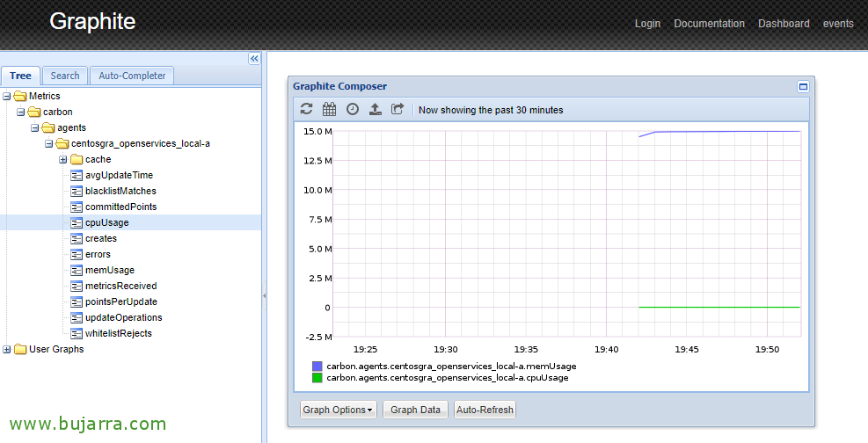Click the panel splitter collapse handle
The width and height of the screenshot is (868, 443).
[264, 296]
